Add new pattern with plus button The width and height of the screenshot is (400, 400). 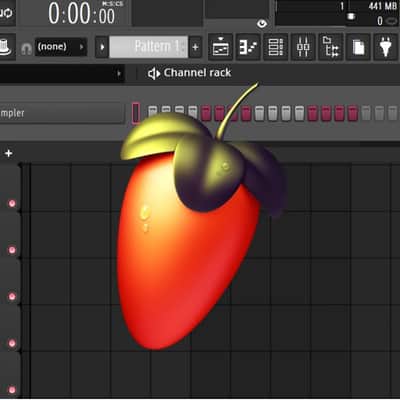click(x=195, y=47)
